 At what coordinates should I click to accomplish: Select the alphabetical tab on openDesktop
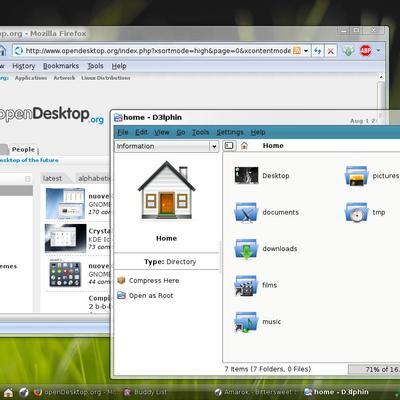pos(94,178)
